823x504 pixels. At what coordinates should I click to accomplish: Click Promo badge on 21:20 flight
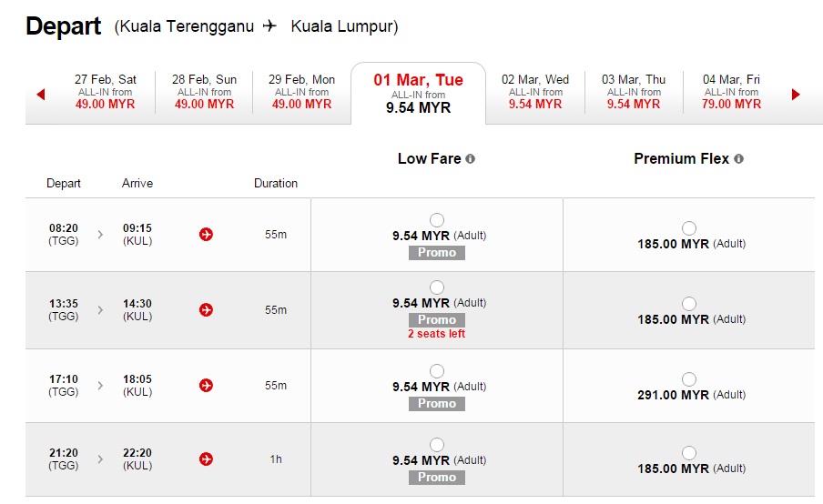click(437, 478)
